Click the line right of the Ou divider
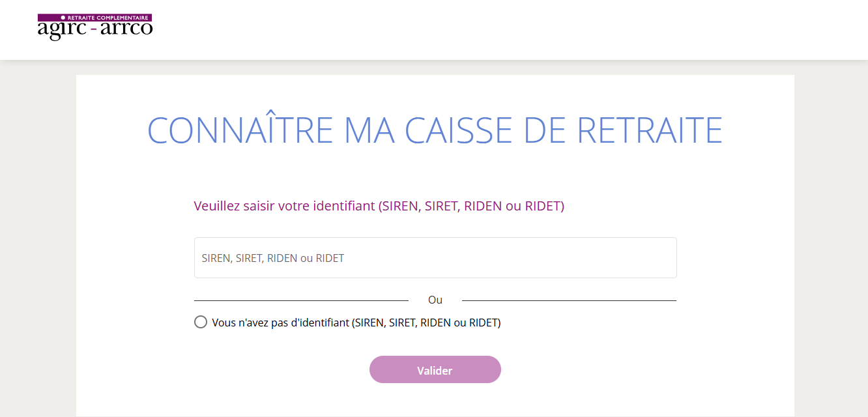 click(569, 300)
